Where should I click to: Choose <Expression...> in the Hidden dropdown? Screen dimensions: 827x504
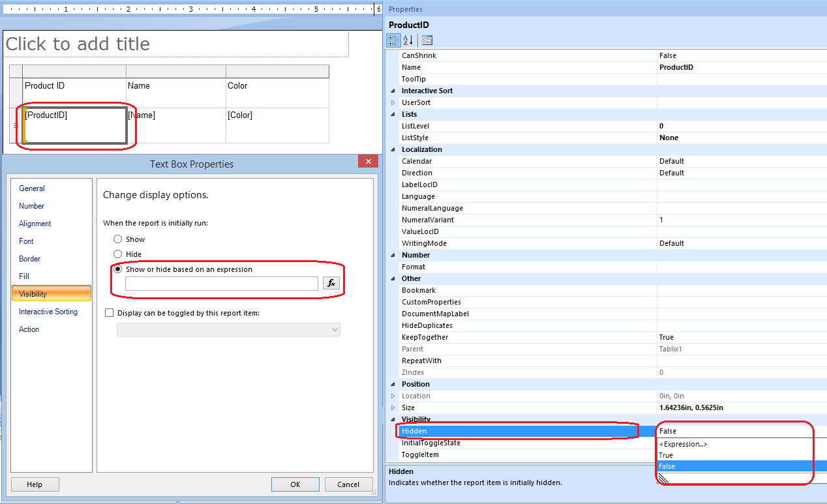684,444
